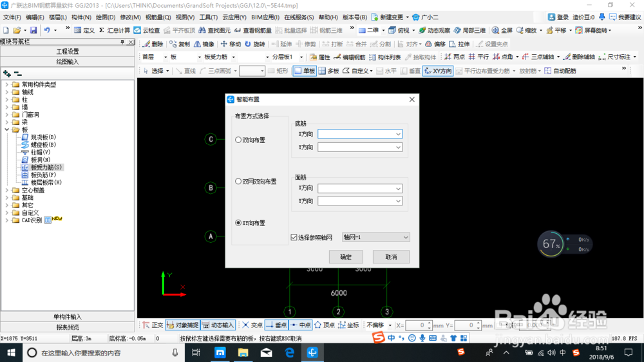Open 面筋 X方向 dropdown
Screen dimensions: 644x362
(x=398, y=189)
